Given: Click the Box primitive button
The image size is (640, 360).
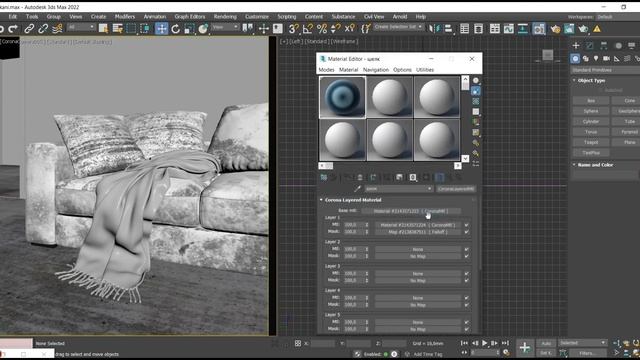Looking at the screenshot, I should (x=591, y=100).
